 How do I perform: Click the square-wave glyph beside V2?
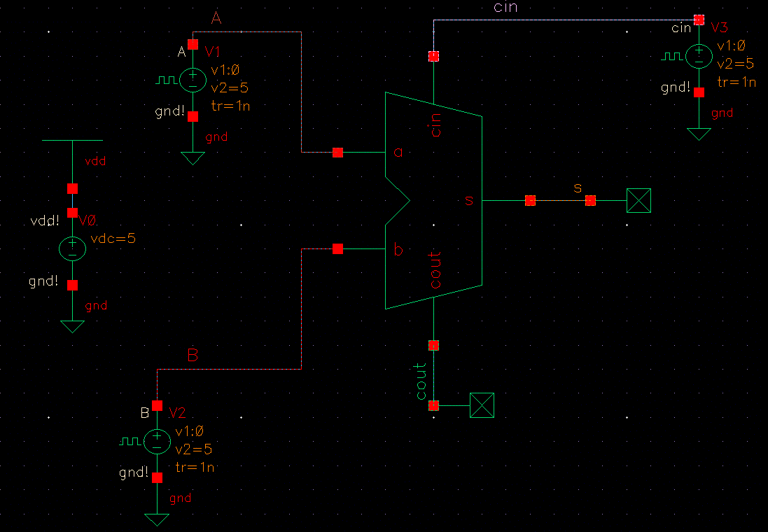131,442
